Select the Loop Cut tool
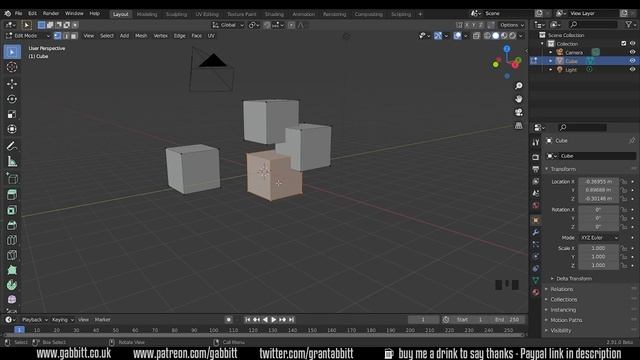Image resolution: width=640 pixels, height=360 pixels. tap(12, 240)
